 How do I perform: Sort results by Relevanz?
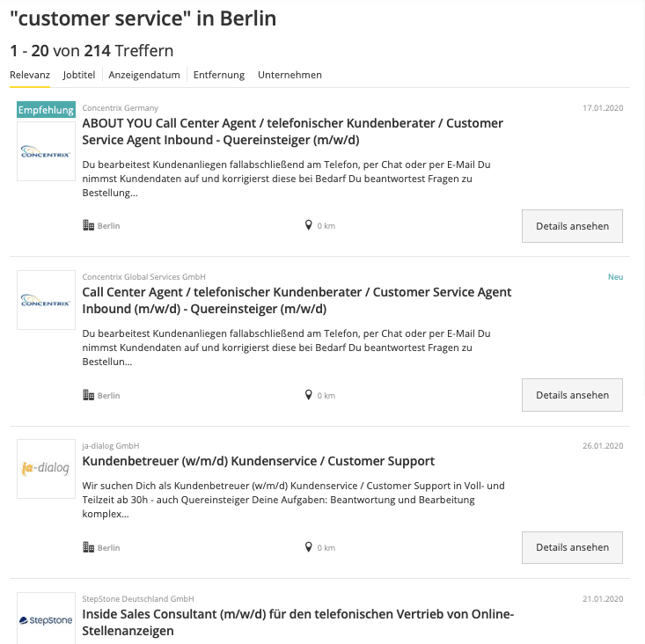[x=30, y=75]
